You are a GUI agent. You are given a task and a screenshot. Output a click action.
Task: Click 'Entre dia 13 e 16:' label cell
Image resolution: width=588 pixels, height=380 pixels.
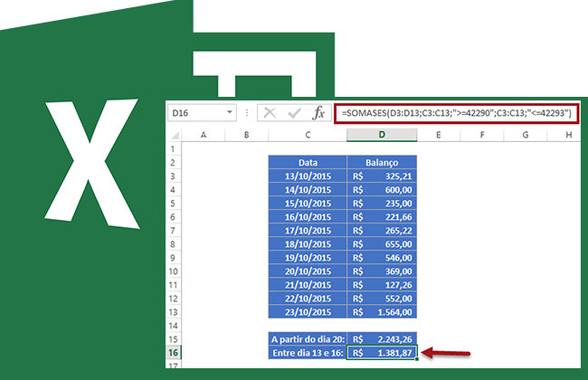(x=308, y=353)
